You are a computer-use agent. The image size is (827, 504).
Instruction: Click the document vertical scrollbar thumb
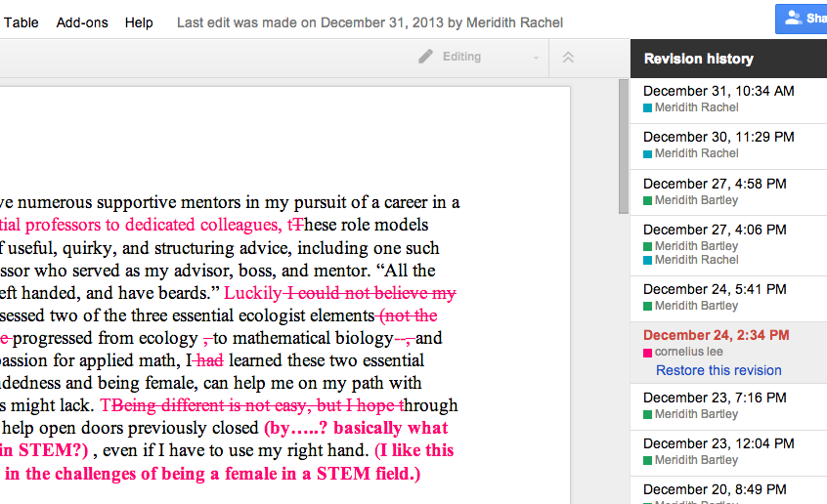(624, 147)
